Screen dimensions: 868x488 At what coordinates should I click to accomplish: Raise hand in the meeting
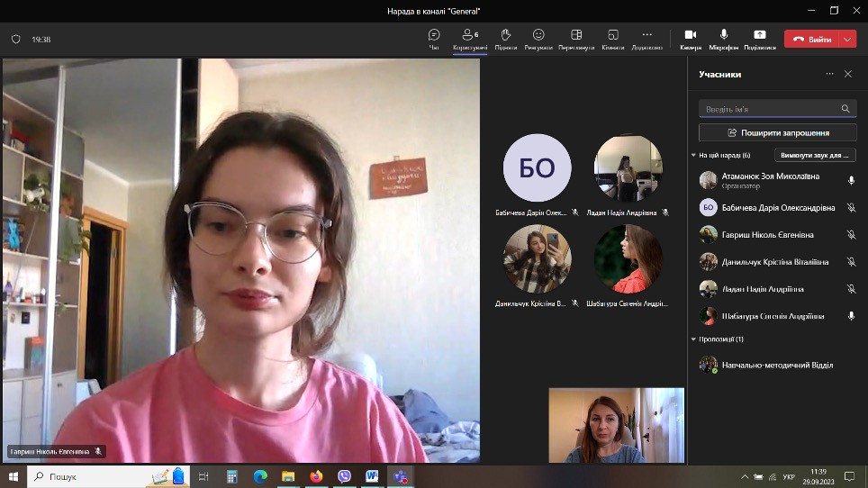(x=505, y=40)
